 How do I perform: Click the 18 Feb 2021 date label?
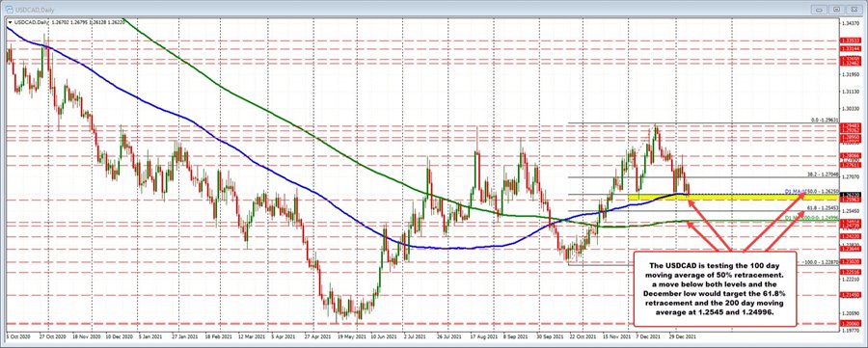pyautogui.click(x=219, y=335)
